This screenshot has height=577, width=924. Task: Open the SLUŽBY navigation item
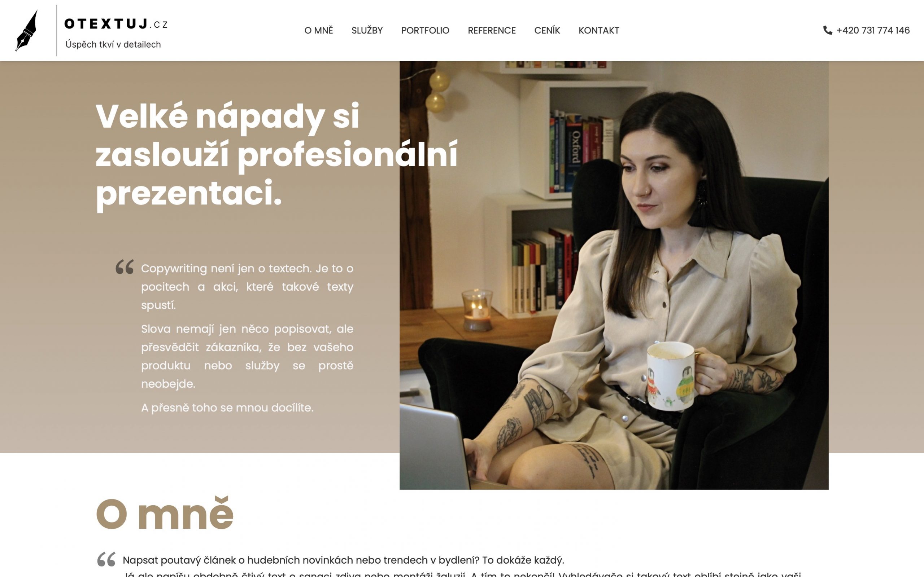click(367, 31)
